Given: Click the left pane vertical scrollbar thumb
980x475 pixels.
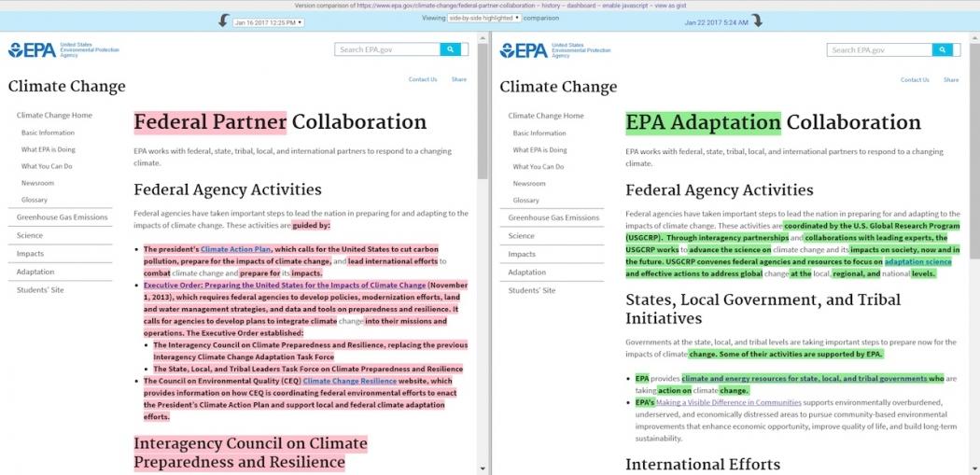Looking at the screenshot, I should pyautogui.click(x=482, y=111).
